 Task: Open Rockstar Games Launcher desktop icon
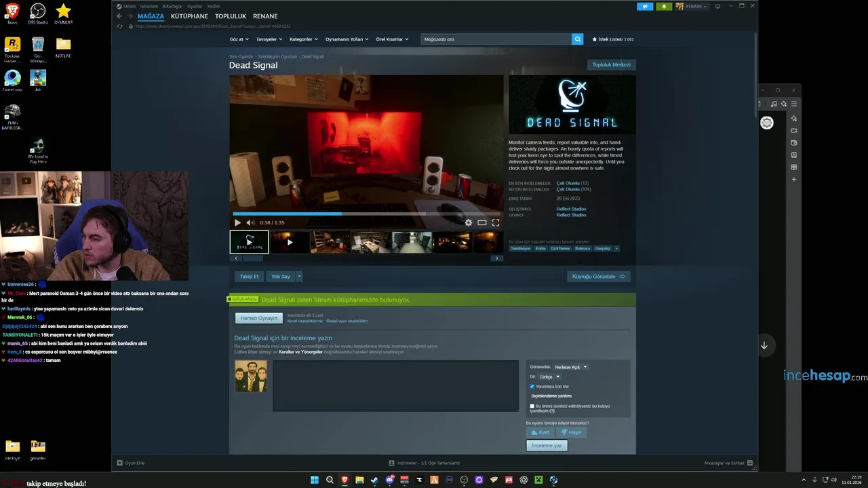[x=12, y=49]
